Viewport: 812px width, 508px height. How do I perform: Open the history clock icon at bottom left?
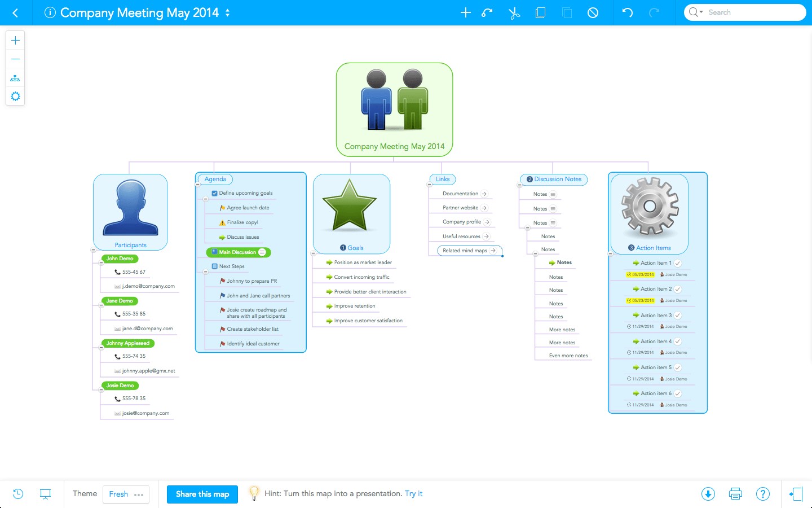point(18,494)
